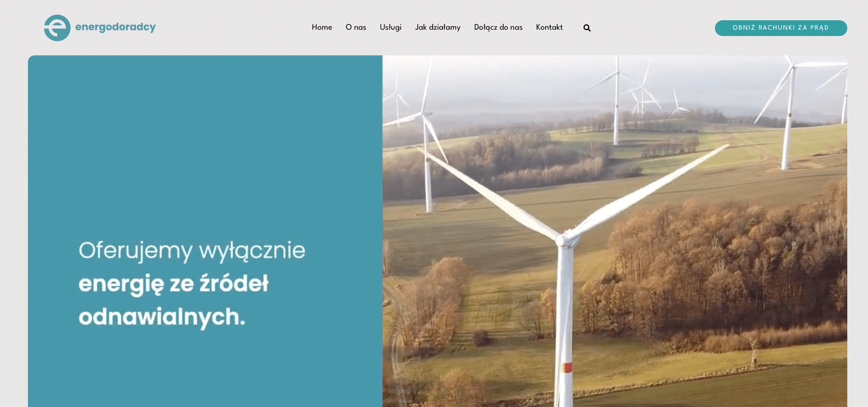Image resolution: width=868 pixels, height=407 pixels.
Task: Click the energodoradcy circular logo icon
Action: 57,28
